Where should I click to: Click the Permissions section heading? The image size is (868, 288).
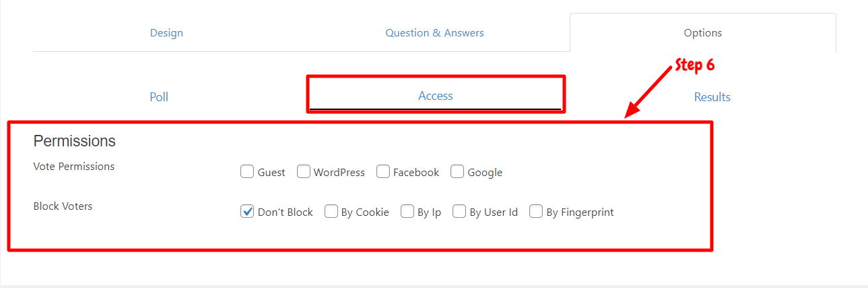coord(75,141)
